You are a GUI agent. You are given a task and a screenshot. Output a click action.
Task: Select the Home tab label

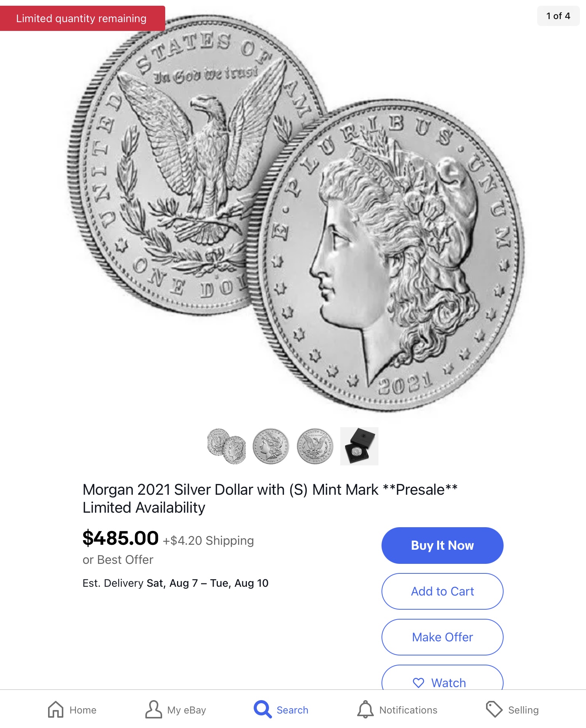click(x=83, y=710)
